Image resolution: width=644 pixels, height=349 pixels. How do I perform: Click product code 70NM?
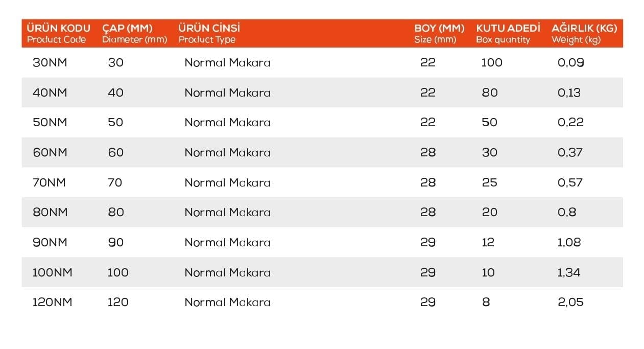(49, 182)
